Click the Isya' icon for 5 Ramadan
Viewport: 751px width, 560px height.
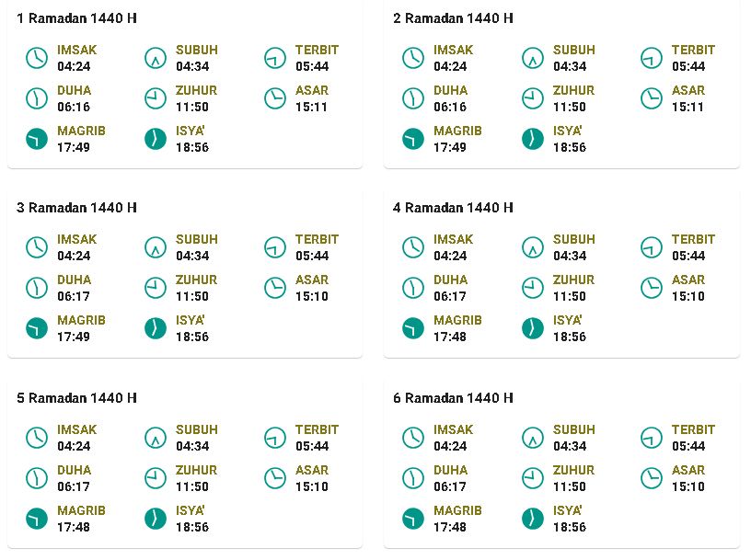tap(156, 519)
